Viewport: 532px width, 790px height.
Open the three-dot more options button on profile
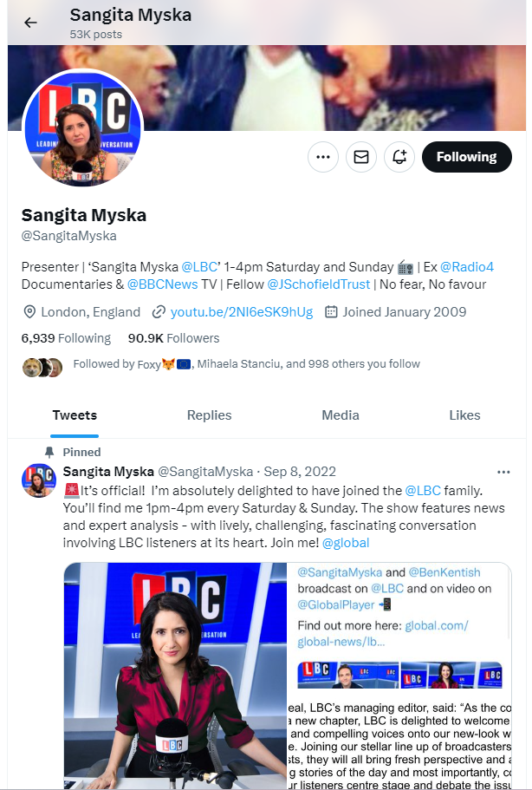pos(323,157)
